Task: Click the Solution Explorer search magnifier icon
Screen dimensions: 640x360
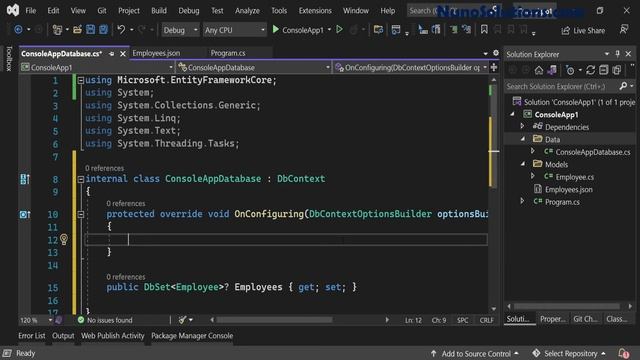Action: point(623,86)
